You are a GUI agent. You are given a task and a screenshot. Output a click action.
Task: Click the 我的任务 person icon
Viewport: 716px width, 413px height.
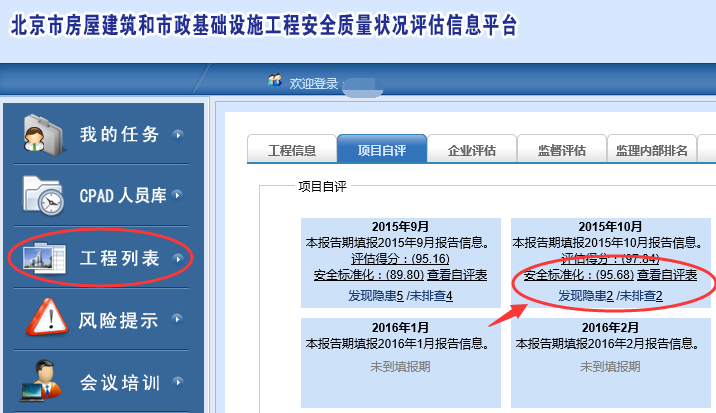tap(41, 134)
